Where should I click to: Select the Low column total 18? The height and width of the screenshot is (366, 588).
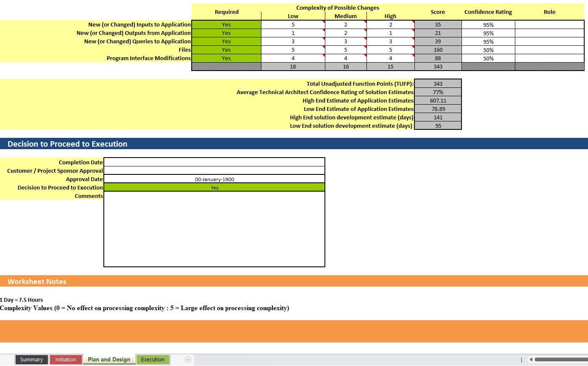[x=293, y=66]
